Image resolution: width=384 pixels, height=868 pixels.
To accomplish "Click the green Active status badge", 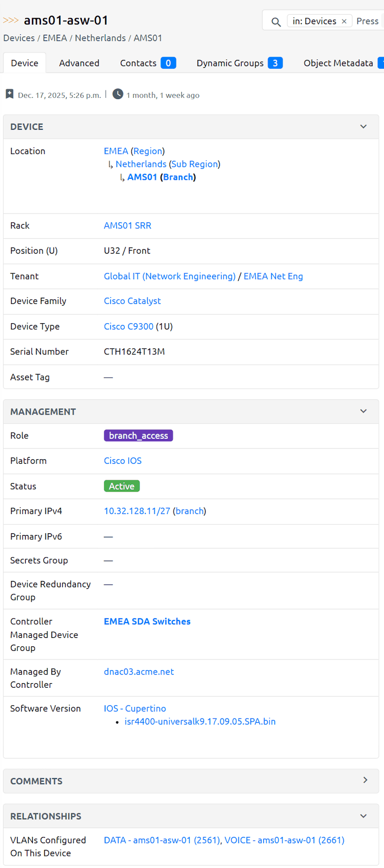I will 122,486.
